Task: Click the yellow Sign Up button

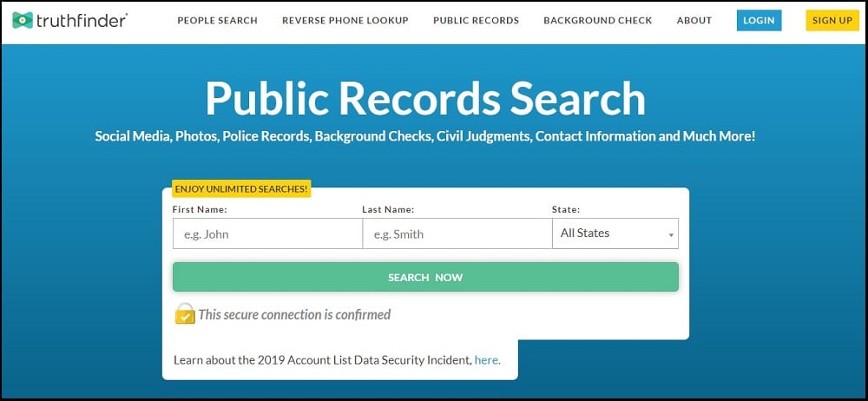Action: 832,21
